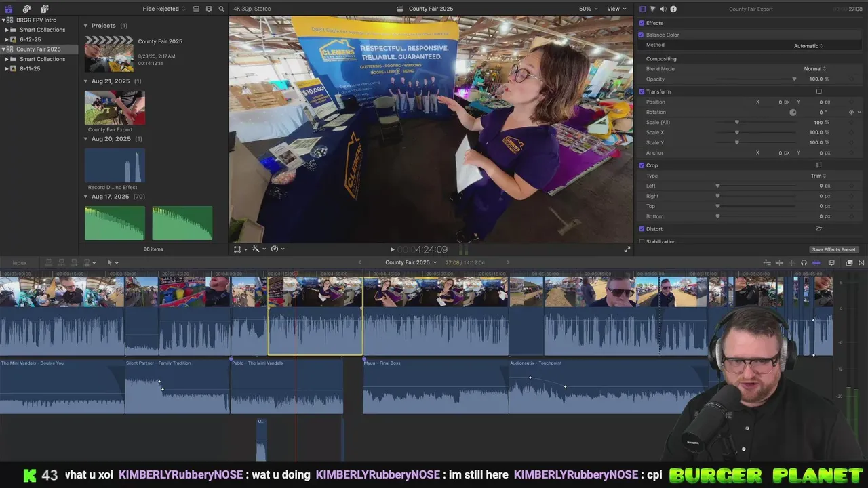Go forward in timeline history

pyautogui.click(x=508, y=262)
